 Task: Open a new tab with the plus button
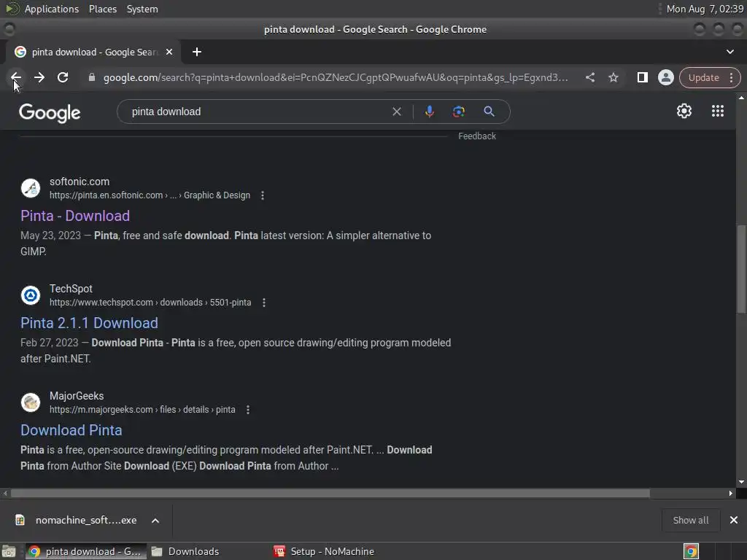[197, 52]
